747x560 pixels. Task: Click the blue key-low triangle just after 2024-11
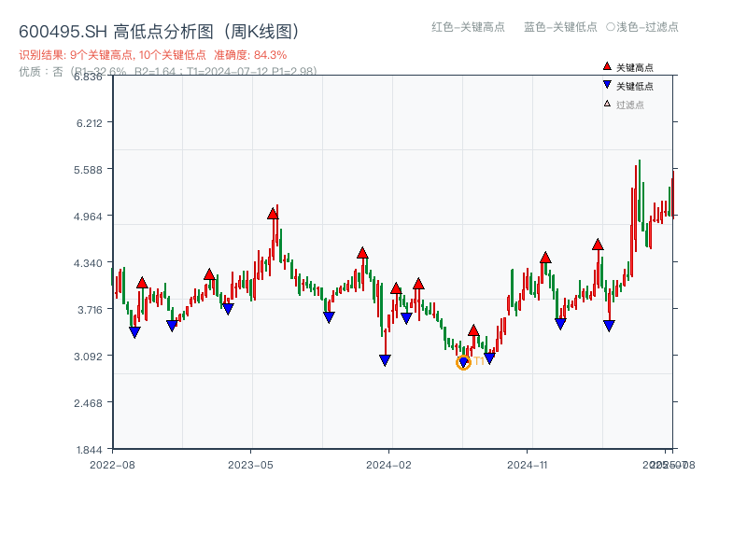[x=561, y=324]
